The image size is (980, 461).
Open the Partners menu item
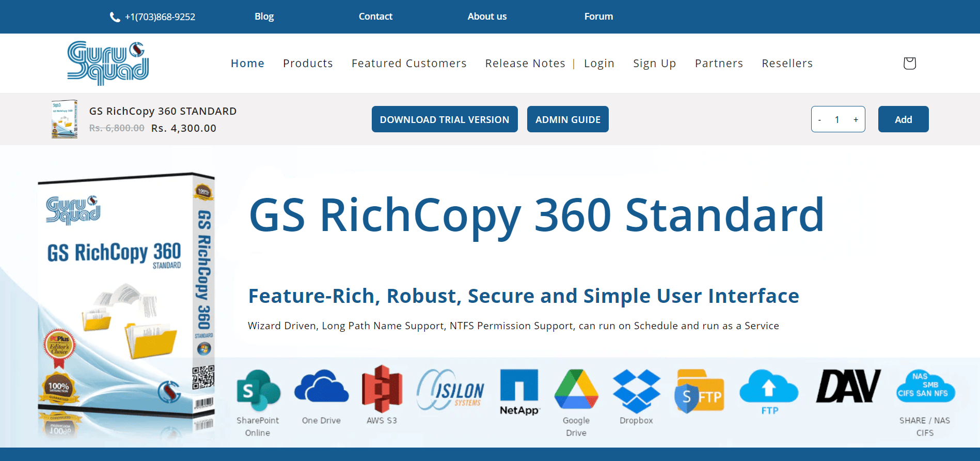(719, 63)
